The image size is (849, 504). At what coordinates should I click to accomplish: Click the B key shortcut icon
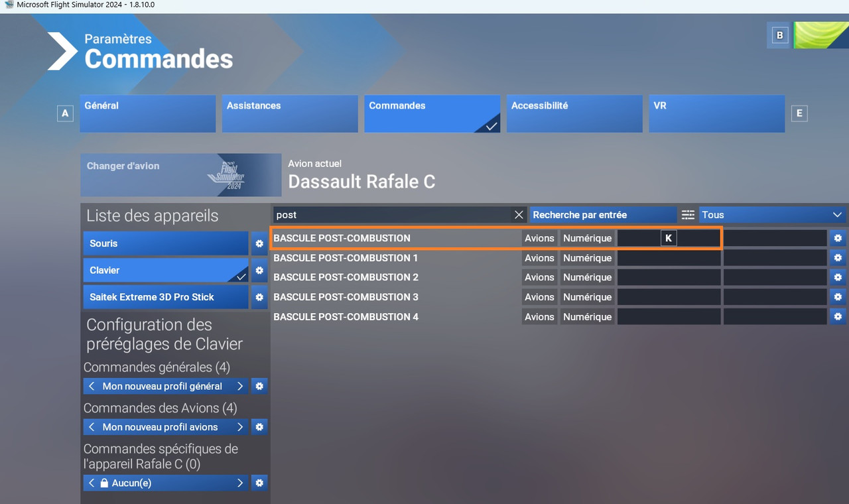tap(779, 36)
